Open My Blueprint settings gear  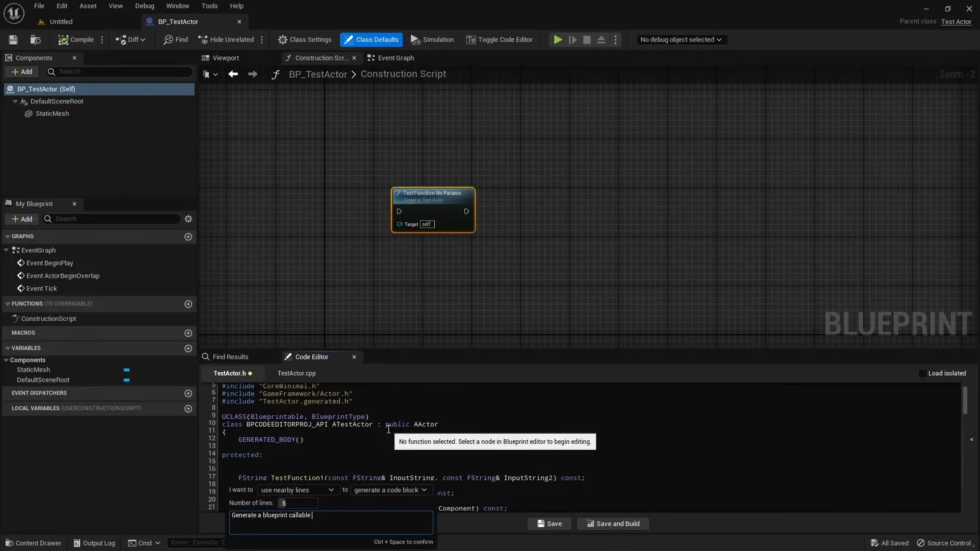[189, 219]
